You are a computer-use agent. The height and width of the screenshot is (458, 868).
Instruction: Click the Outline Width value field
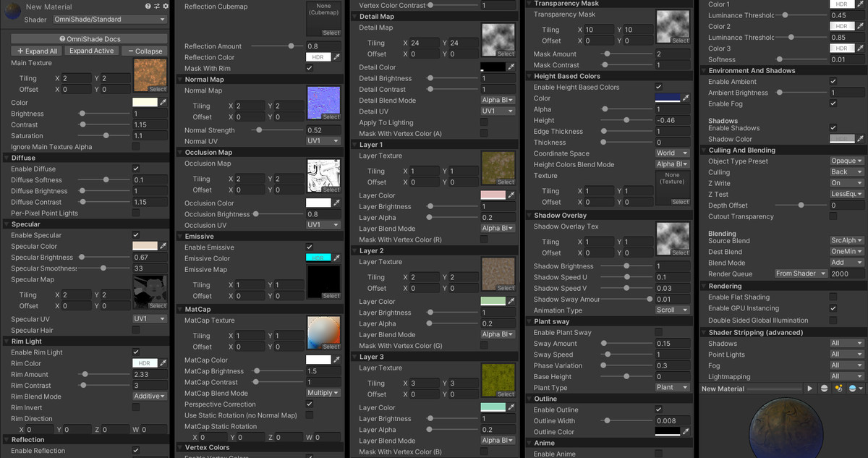672,421
